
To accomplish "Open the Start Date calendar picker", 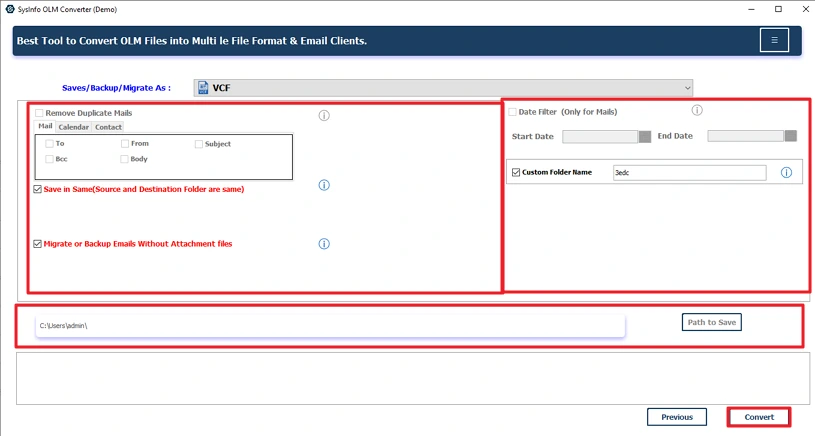I will (x=645, y=137).
